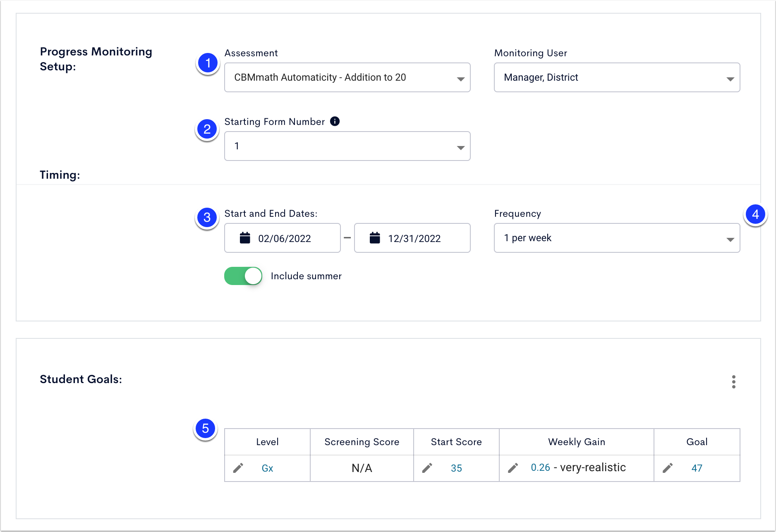Click the 02/06/2022 start date field
This screenshot has width=776, height=532.
click(285, 238)
